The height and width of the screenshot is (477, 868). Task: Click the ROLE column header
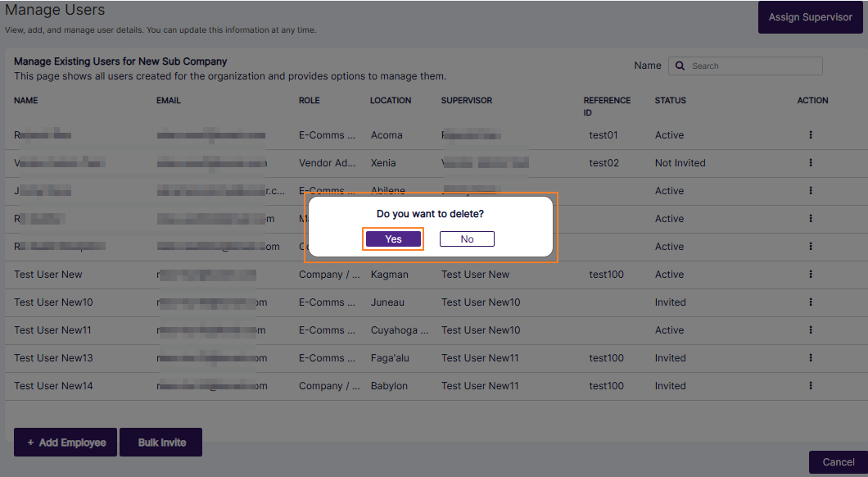[309, 100]
